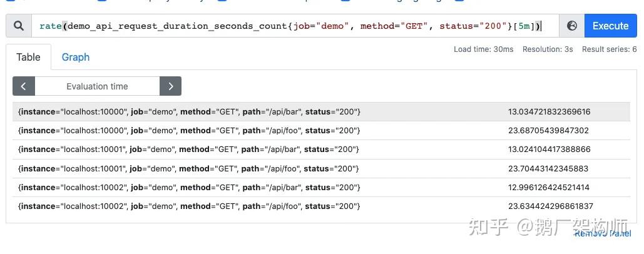The width and height of the screenshot is (644, 254).
Task: Select localhost:10002 /api/foo series row
Action: pyautogui.click(x=190, y=206)
